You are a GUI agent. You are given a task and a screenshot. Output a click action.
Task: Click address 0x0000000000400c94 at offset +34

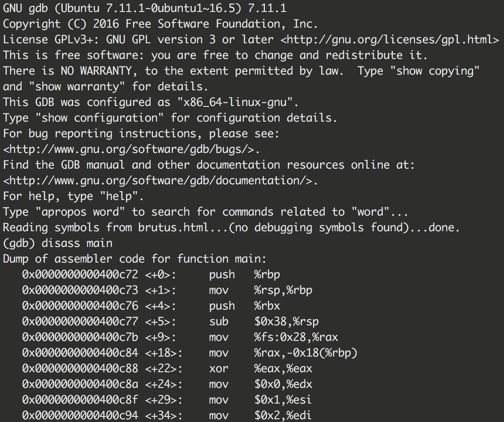coord(80,416)
